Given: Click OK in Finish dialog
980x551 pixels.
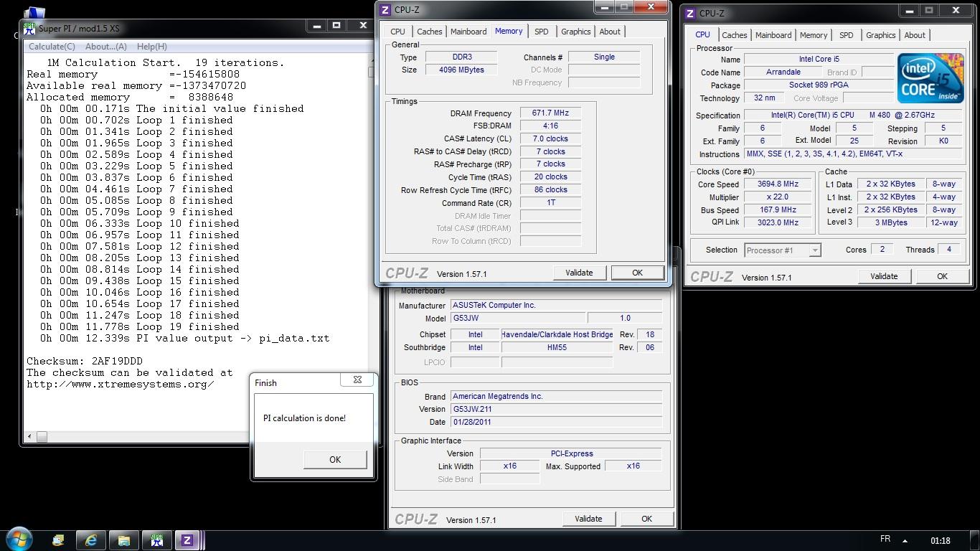Looking at the screenshot, I should point(335,459).
